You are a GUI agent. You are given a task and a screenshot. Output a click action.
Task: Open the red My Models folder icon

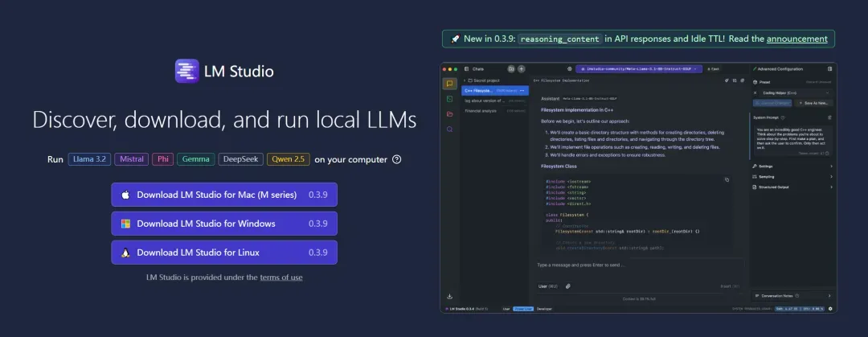449,114
